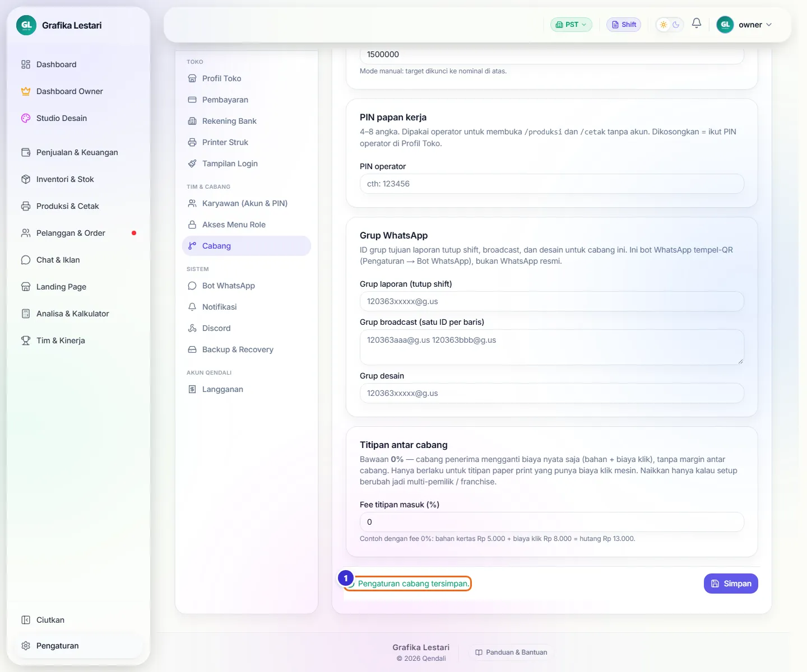Screen dimensions: 807x672
Task: Click the Chat & Iklan bubble icon
Action: pyautogui.click(x=26, y=260)
